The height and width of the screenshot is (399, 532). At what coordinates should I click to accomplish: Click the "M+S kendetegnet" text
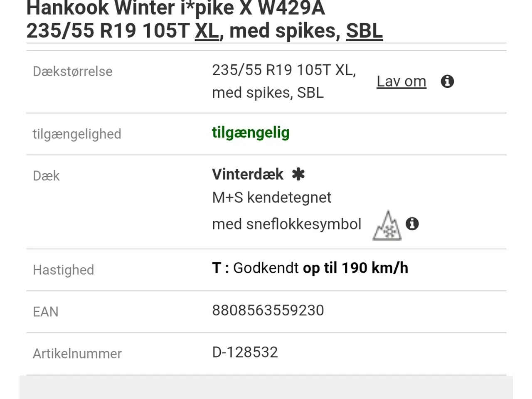[x=271, y=197]
